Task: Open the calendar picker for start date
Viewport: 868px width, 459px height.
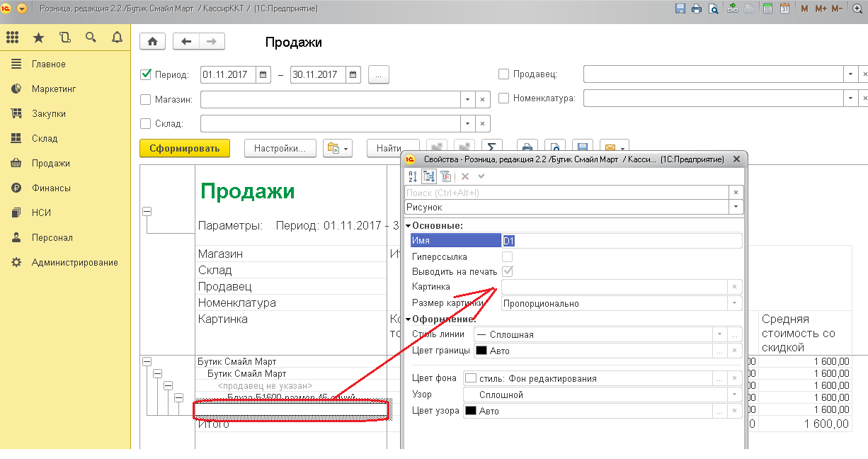Action: point(263,74)
